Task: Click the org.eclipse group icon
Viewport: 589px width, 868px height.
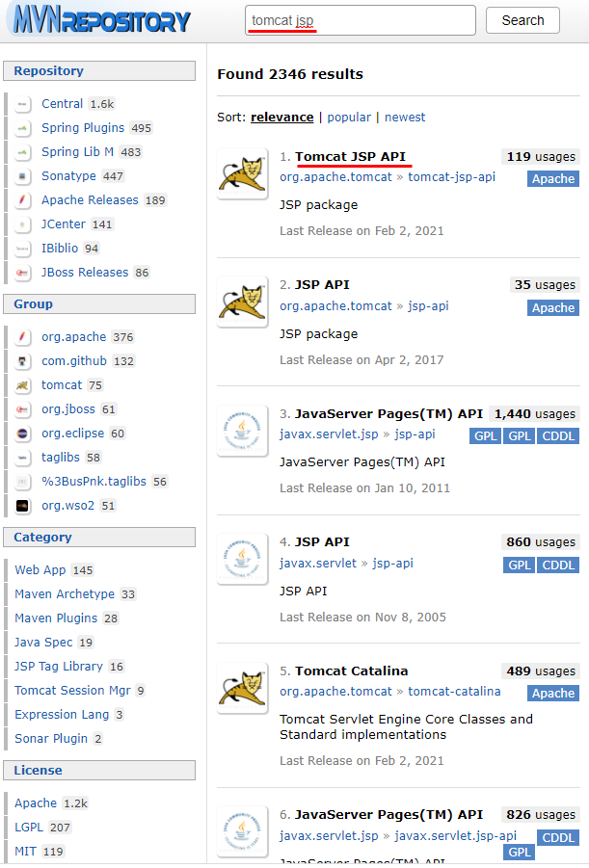Action: tap(22, 434)
